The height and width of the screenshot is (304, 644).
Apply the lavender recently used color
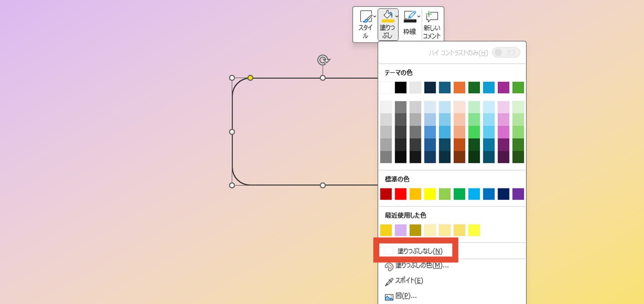(x=400, y=230)
